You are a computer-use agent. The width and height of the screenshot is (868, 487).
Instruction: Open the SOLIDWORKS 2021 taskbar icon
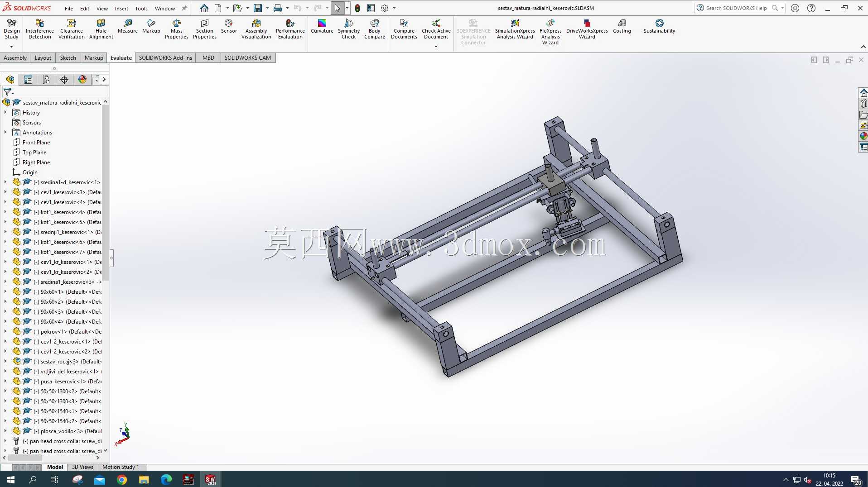[x=211, y=479]
